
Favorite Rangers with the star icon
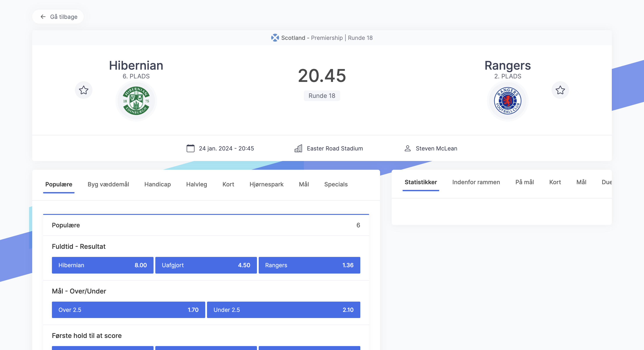[560, 90]
